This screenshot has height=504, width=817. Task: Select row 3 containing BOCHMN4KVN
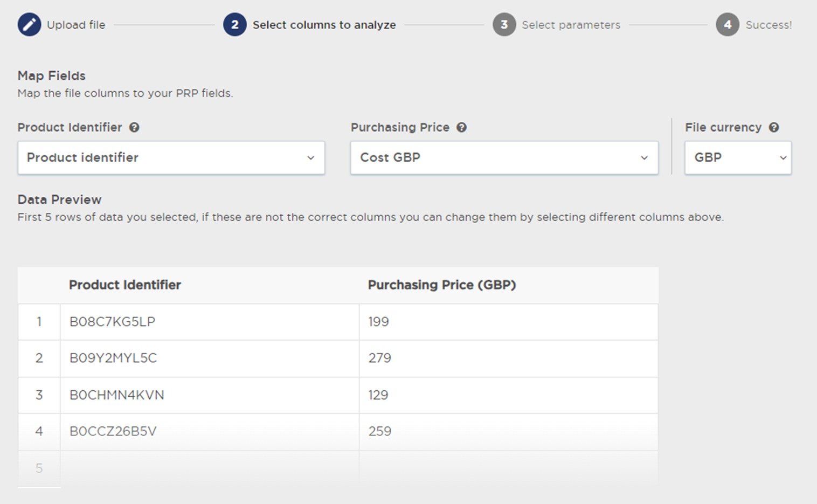point(117,395)
